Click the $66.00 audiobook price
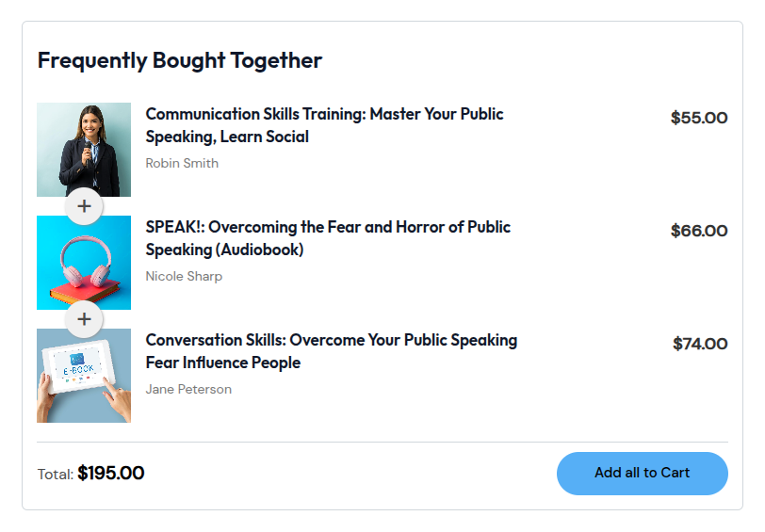 click(x=699, y=231)
